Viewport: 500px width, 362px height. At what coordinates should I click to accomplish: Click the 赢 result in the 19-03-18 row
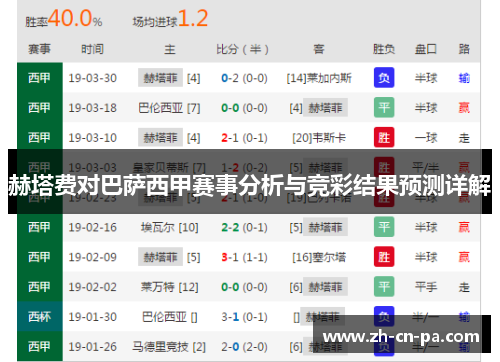464,108
